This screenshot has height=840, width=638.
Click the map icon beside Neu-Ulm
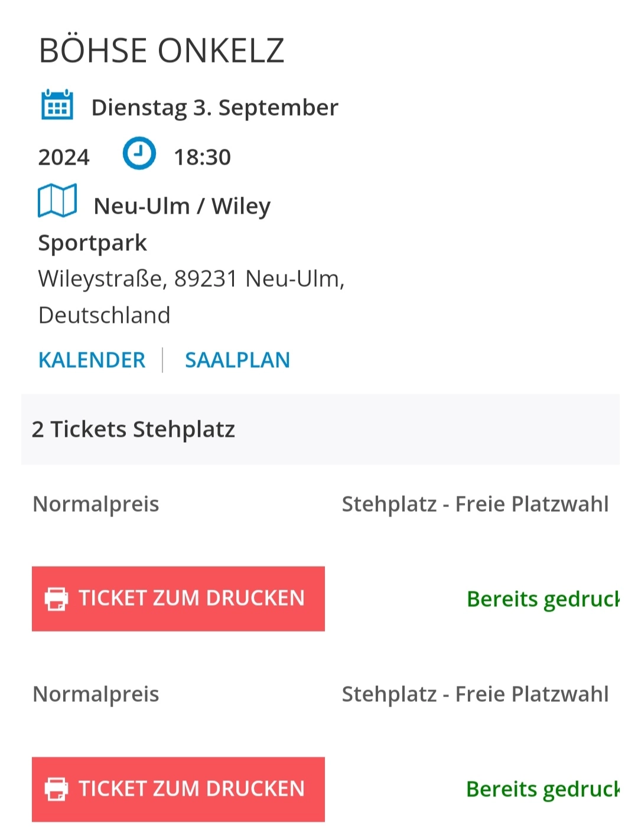pyautogui.click(x=57, y=201)
